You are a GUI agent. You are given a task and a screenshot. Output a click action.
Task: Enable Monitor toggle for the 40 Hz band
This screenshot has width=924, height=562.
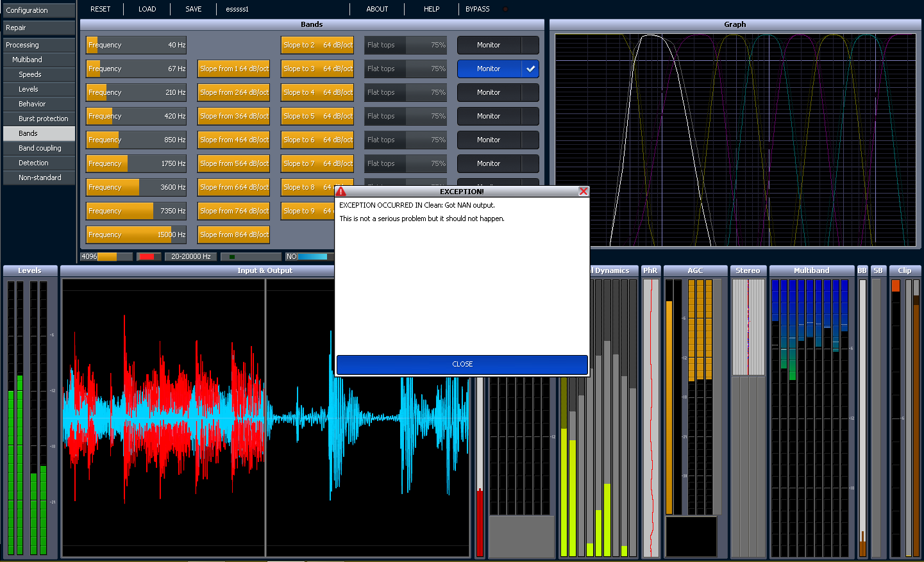point(498,45)
